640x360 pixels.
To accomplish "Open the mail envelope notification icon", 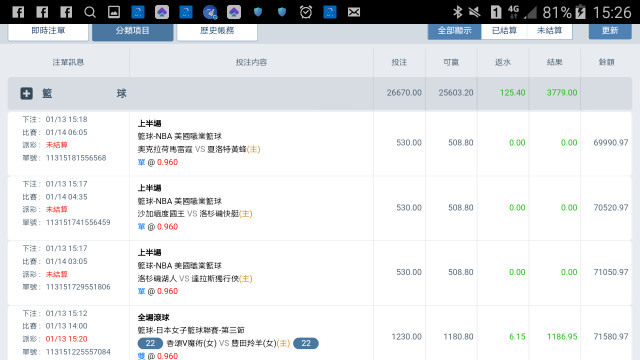I will tap(354, 12).
